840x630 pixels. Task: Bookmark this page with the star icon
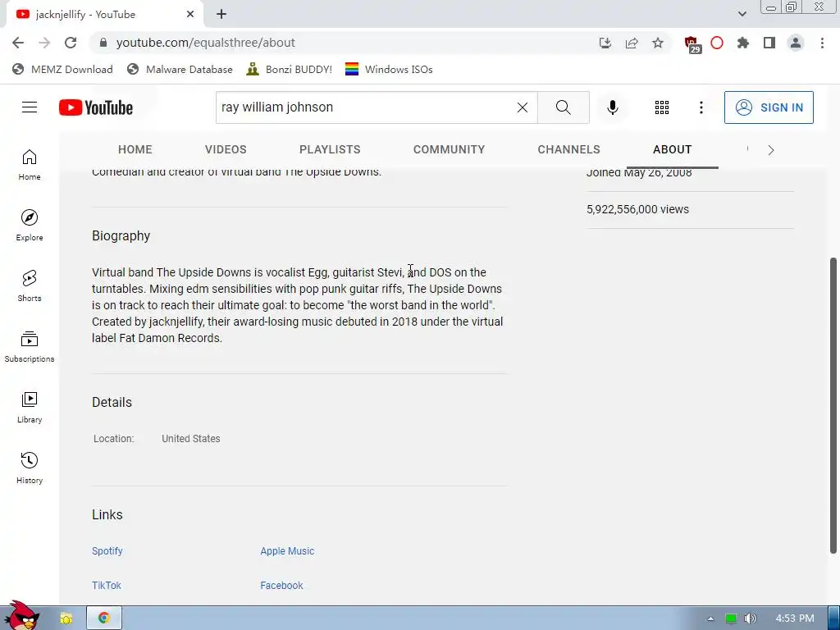(x=658, y=43)
